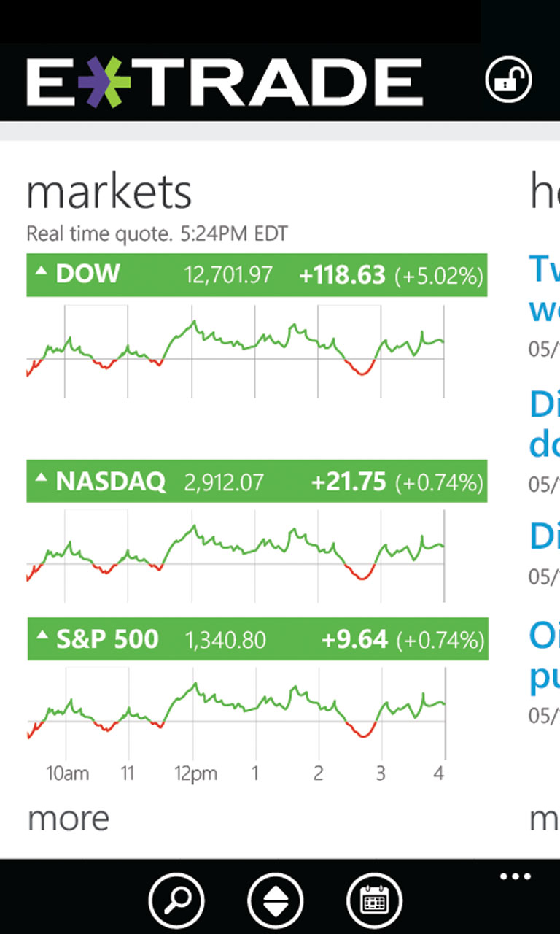View the S&P 500 intraday chart
The height and width of the screenshot is (934, 560).
(235, 711)
